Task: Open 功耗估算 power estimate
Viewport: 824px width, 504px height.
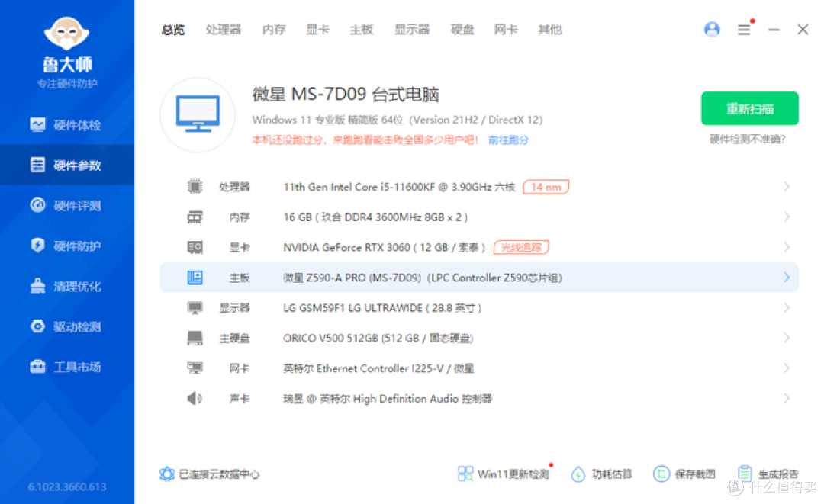Action: point(602,474)
